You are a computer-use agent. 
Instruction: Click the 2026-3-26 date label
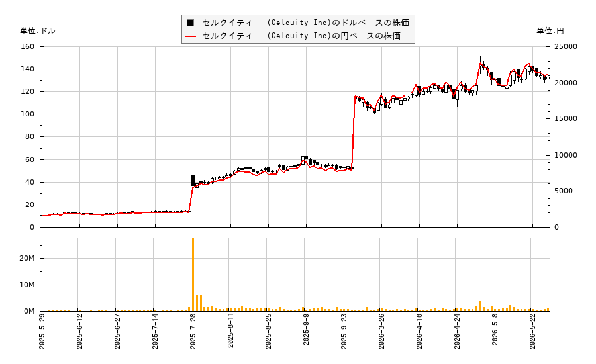381,332
